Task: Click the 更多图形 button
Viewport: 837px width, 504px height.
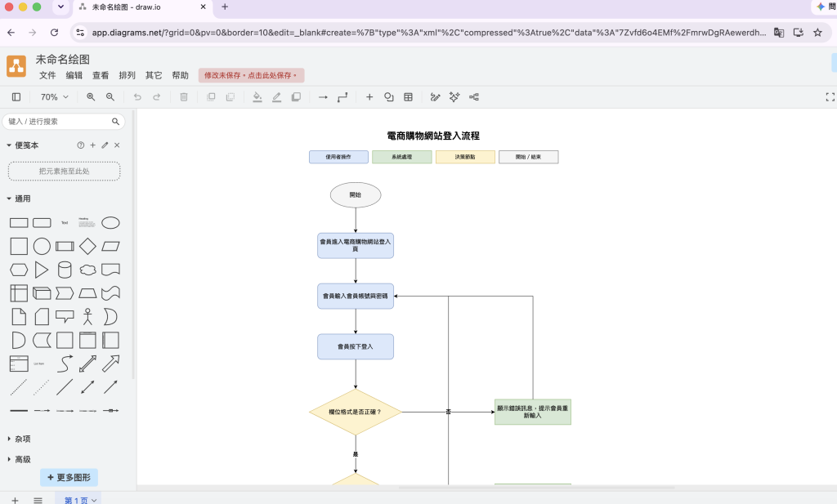Action: tap(69, 477)
